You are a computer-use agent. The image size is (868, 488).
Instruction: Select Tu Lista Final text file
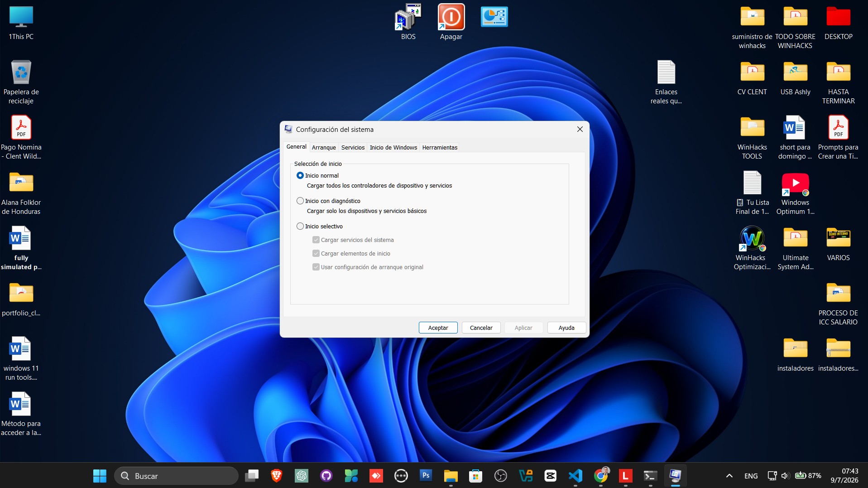(x=752, y=192)
